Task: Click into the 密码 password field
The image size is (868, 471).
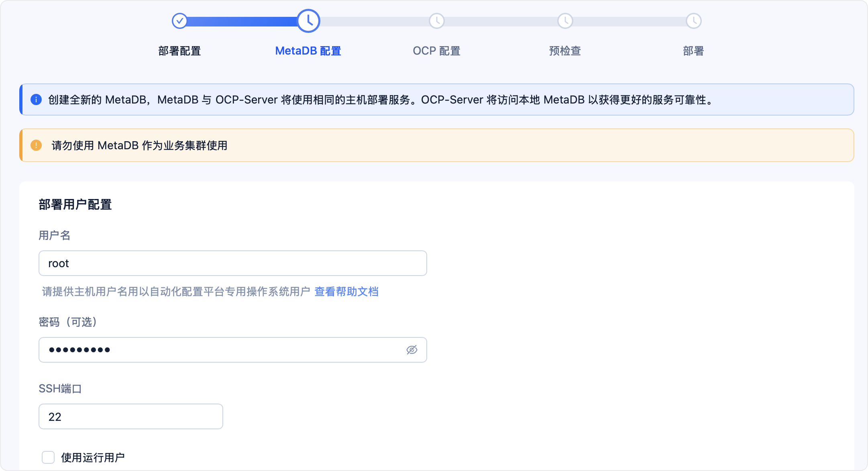Action: (x=221, y=350)
